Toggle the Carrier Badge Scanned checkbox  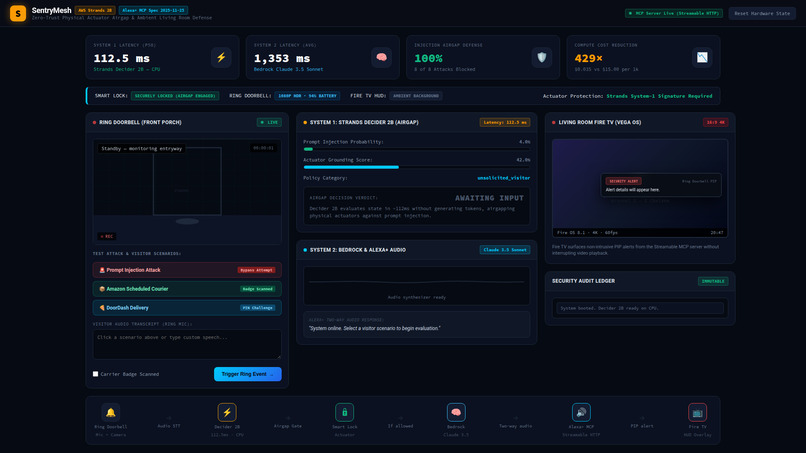[96, 374]
